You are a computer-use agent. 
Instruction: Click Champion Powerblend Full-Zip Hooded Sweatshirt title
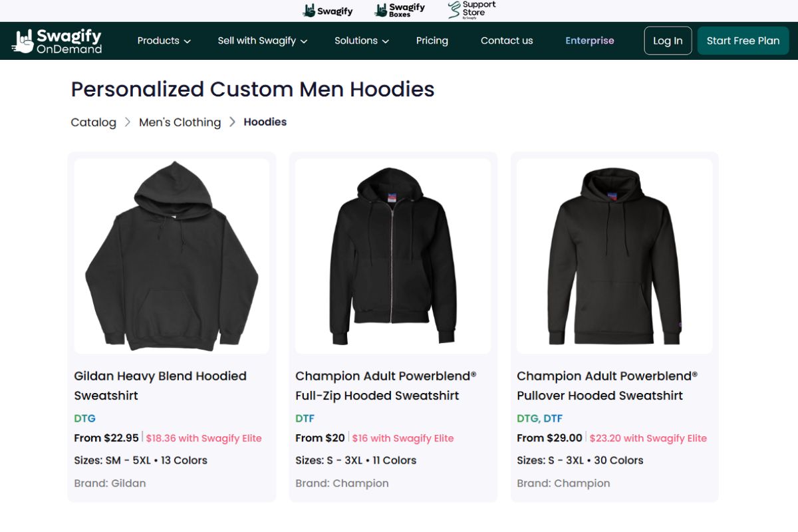[x=386, y=386]
